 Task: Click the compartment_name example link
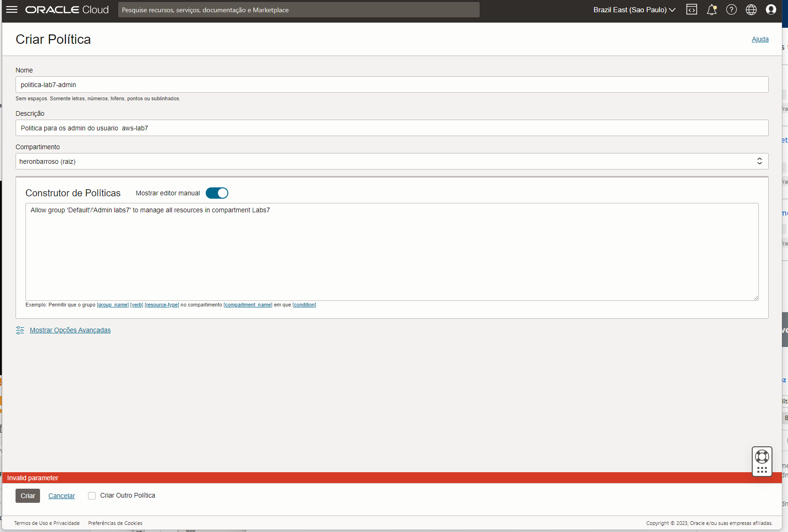pyautogui.click(x=248, y=305)
